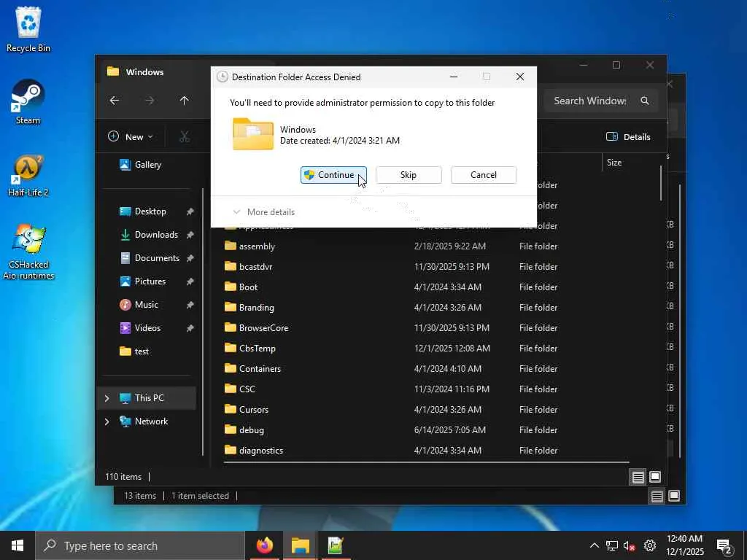
Task: Open the New item dropdown
Action: click(x=131, y=136)
